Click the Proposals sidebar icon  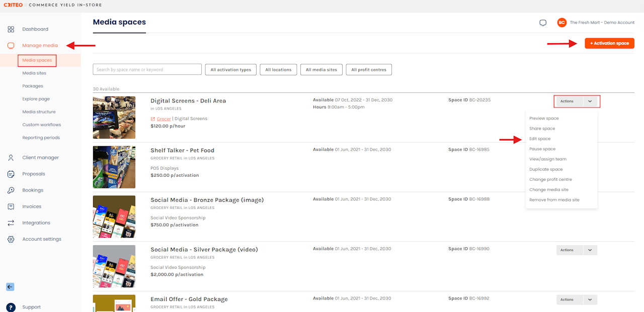[11, 174]
